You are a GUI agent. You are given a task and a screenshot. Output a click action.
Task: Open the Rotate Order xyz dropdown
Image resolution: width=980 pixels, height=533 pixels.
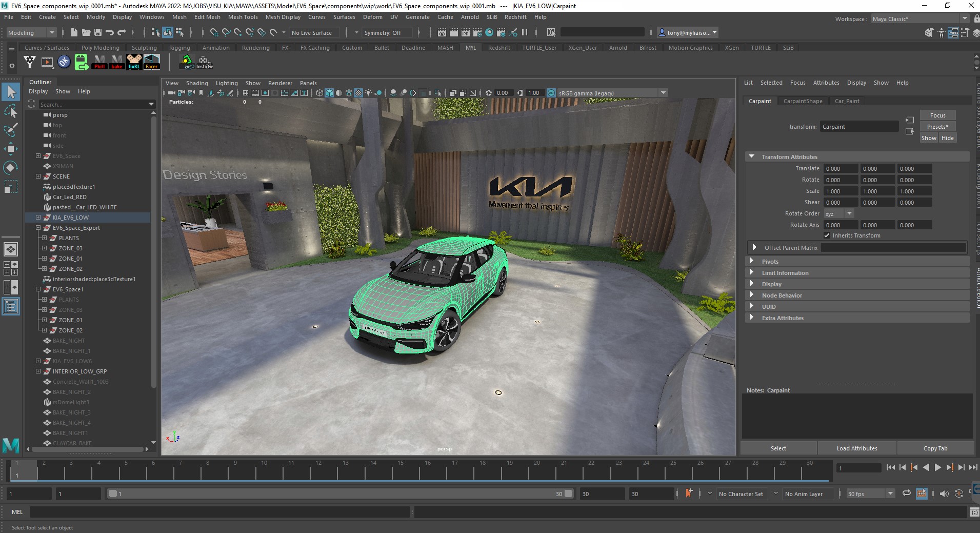(x=838, y=213)
